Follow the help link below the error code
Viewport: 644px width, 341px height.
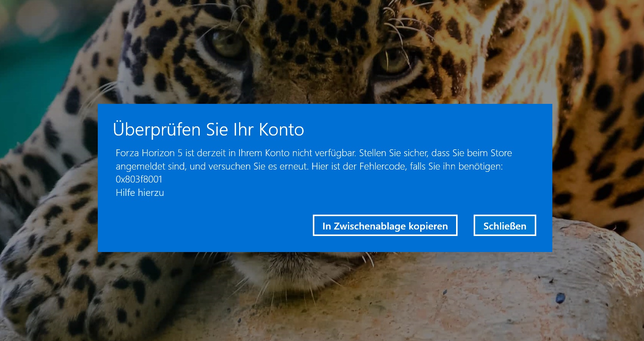click(x=139, y=192)
